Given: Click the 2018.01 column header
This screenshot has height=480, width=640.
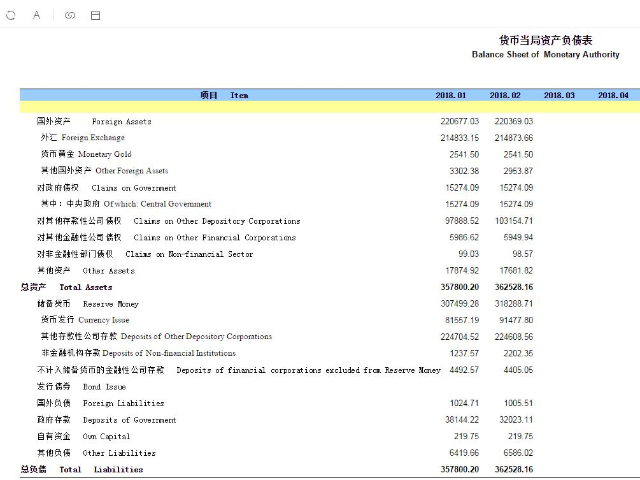Looking at the screenshot, I should point(451,95).
